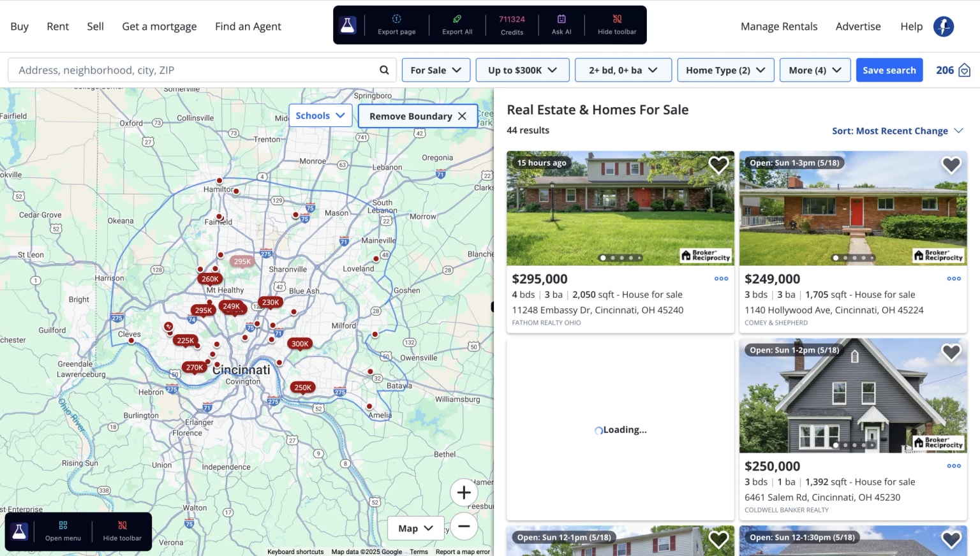The image size is (980, 556).
Task: Hide the top extension toolbar
Action: 616,25
